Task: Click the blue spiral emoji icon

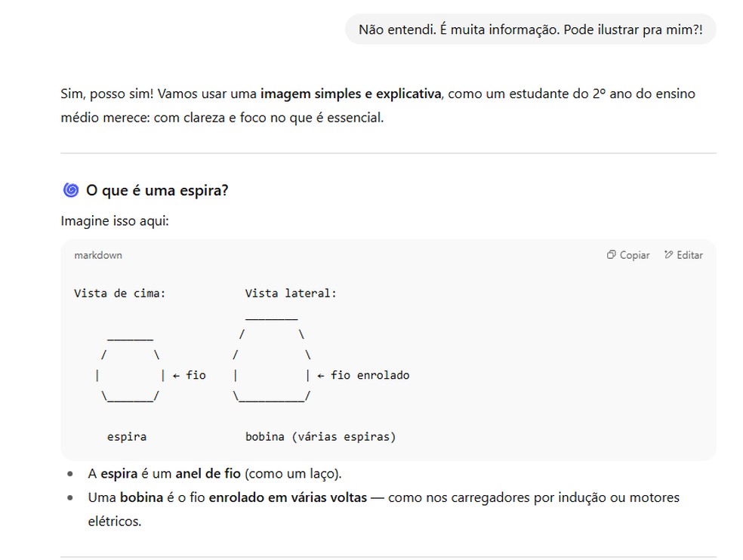Action: 71,190
